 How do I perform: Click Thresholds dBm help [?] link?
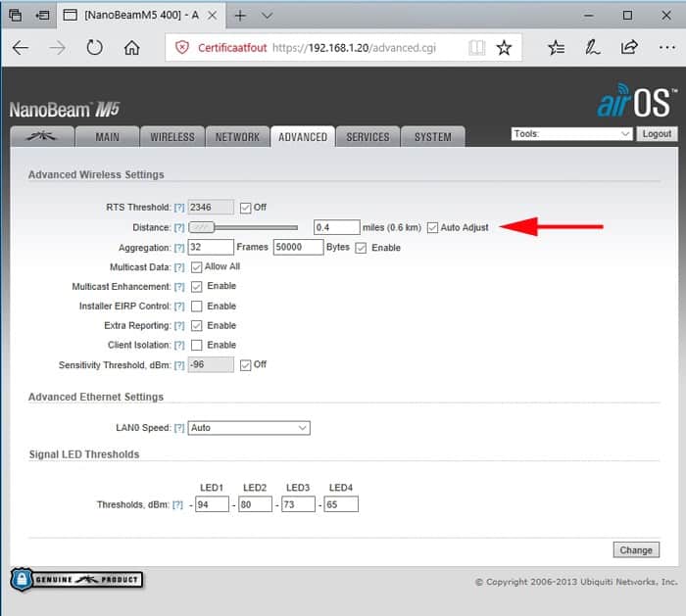177,505
